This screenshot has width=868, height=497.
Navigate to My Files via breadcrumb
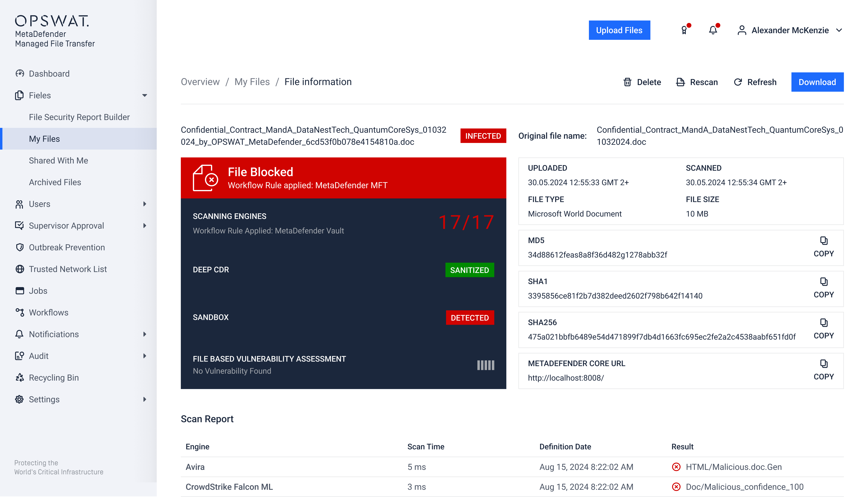pos(252,82)
